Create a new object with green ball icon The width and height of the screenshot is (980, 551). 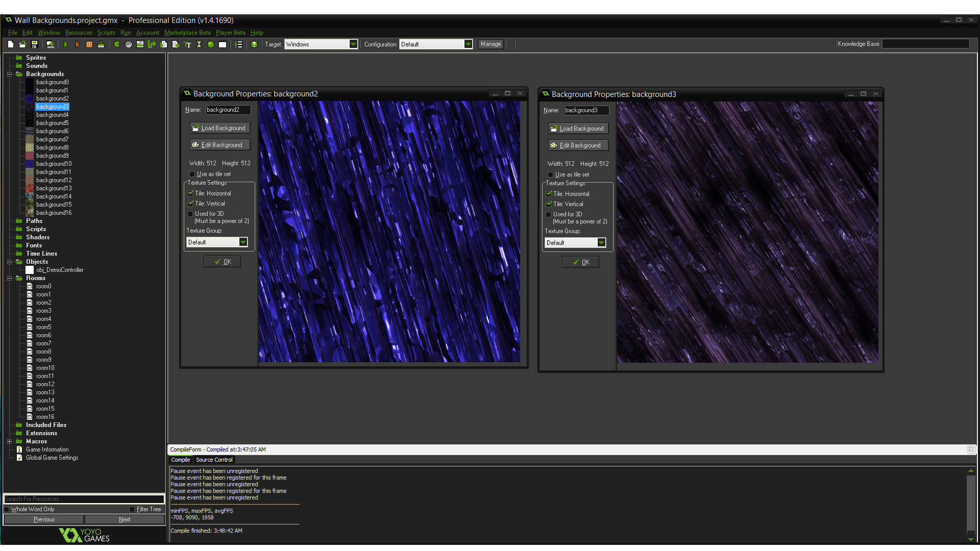click(211, 44)
